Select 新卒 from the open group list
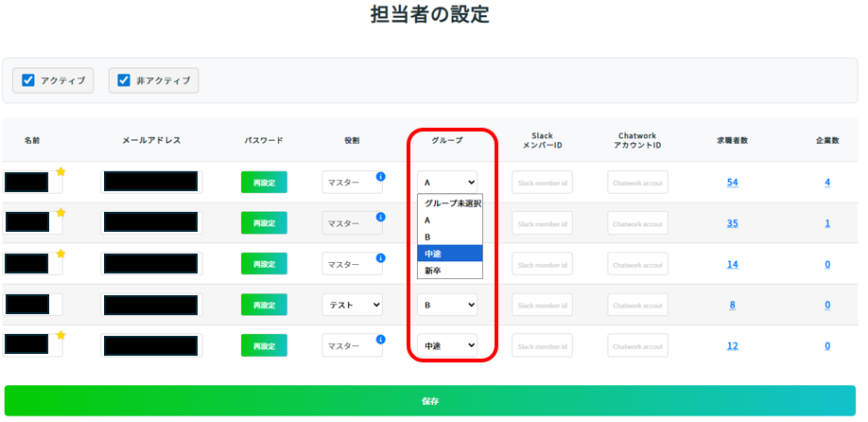This screenshot has height=422, width=868. tap(432, 271)
